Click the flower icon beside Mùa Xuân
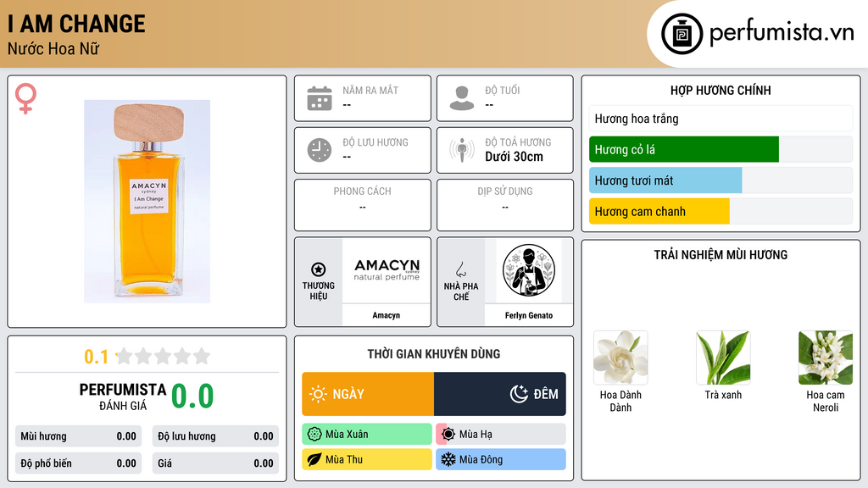This screenshot has width=868, height=488. (314, 435)
